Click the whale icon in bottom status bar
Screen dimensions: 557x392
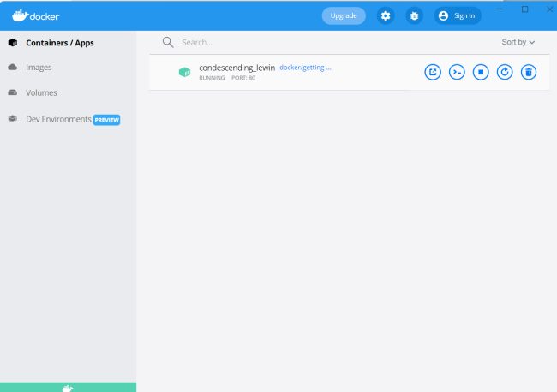click(x=68, y=388)
